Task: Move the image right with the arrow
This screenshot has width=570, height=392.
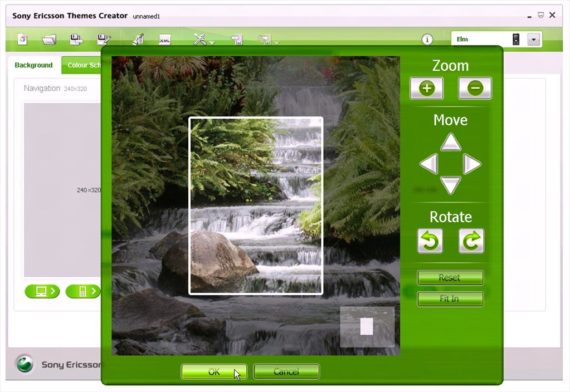Action: point(472,164)
